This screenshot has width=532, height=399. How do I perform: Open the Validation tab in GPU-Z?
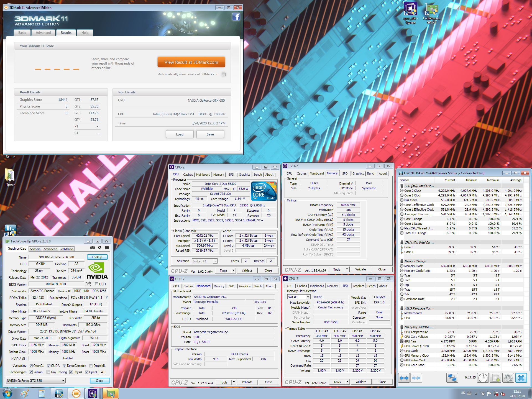point(67,249)
